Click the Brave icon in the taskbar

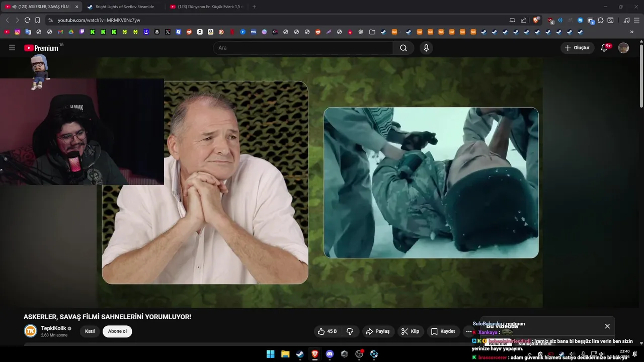[x=315, y=354]
